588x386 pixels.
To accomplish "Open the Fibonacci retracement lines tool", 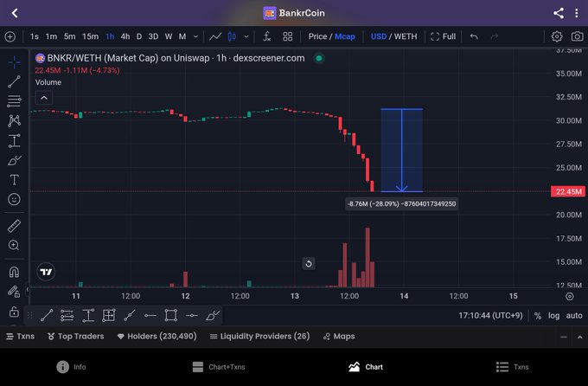I will click(14, 101).
